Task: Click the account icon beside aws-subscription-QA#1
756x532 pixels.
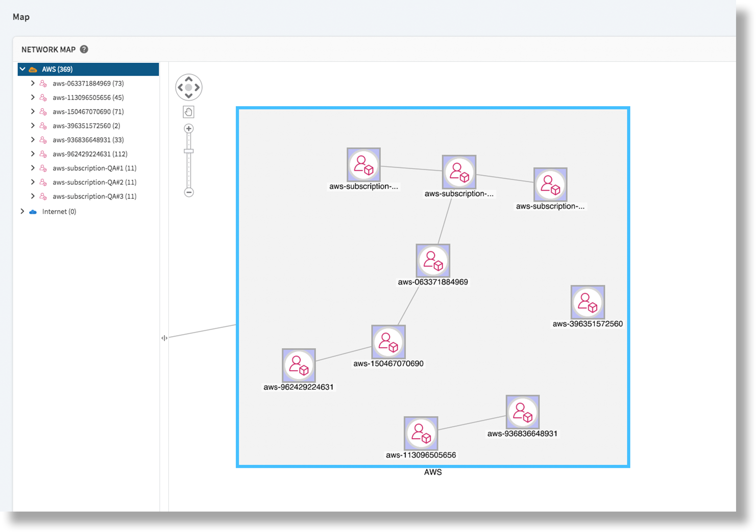Action: 43,168
